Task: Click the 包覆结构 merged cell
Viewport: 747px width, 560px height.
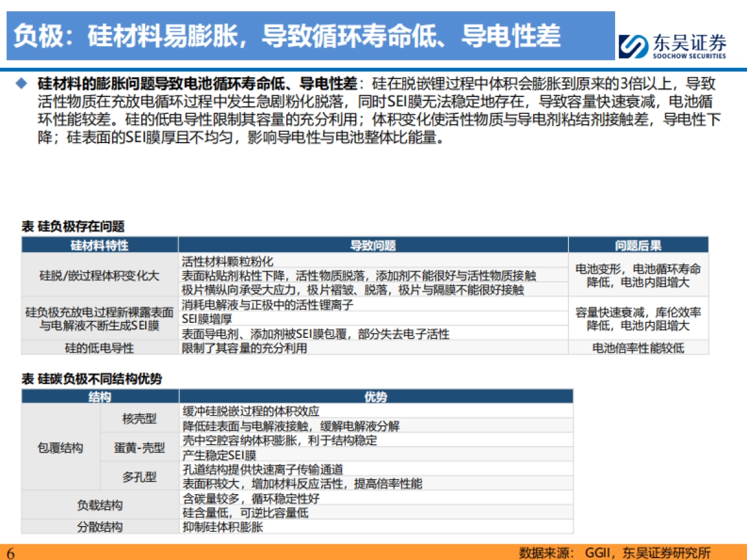Action: pos(61,448)
